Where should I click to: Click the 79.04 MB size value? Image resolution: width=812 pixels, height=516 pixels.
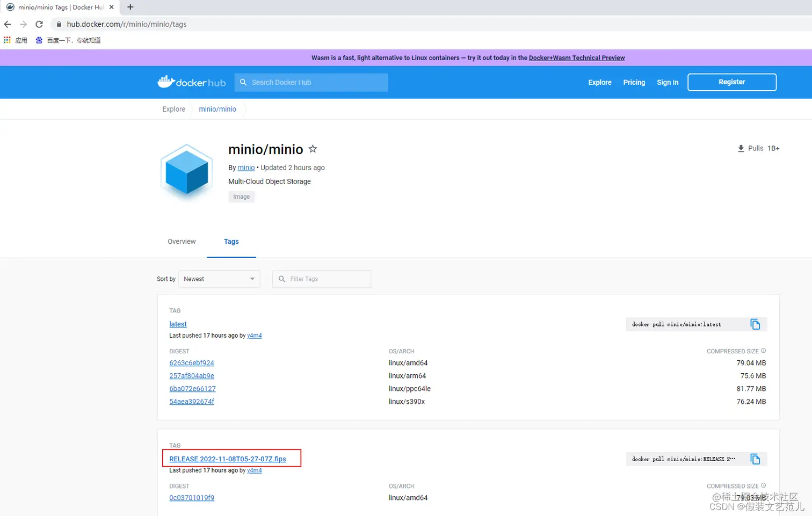point(751,363)
